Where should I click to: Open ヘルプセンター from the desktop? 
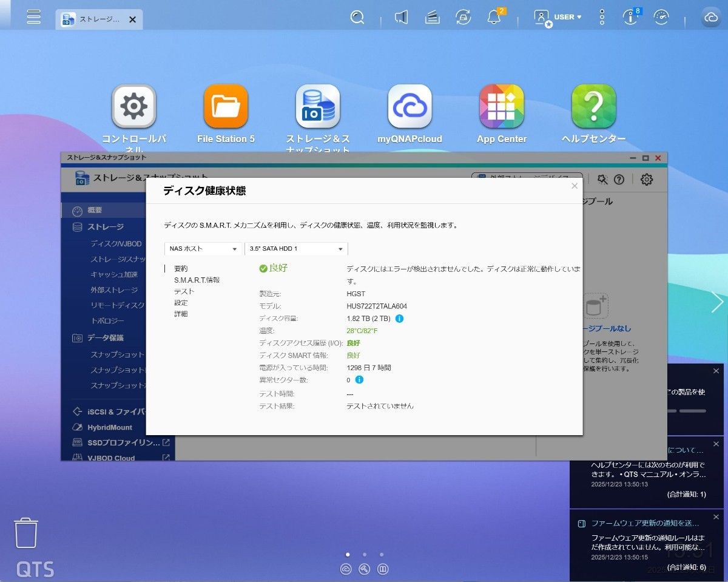pyautogui.click(x=594, y=106)
